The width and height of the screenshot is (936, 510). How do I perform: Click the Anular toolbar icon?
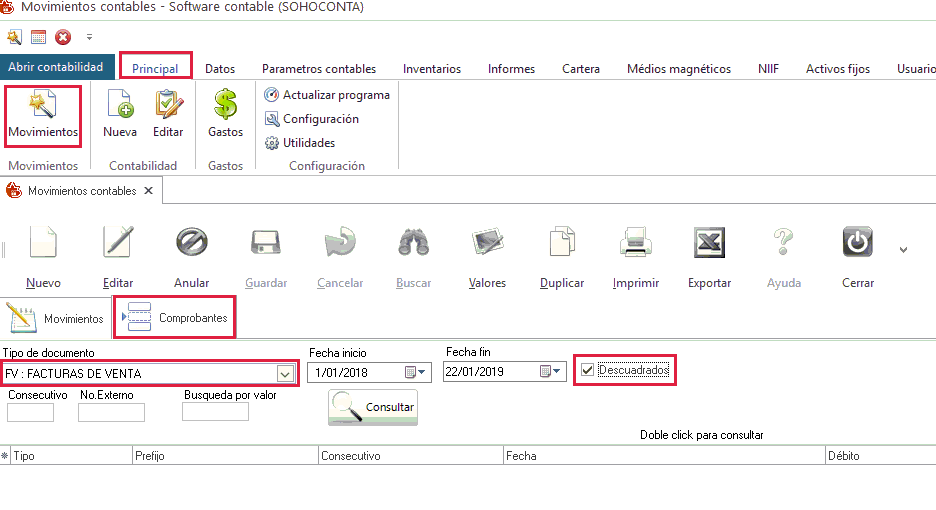191,243
